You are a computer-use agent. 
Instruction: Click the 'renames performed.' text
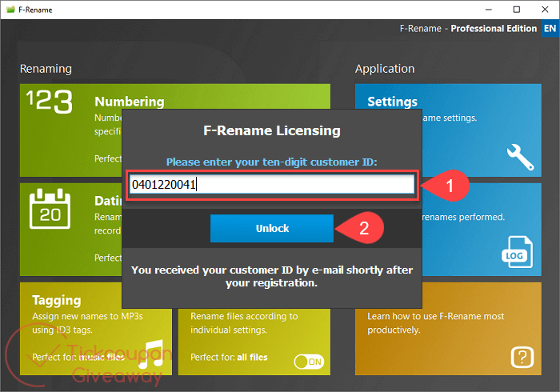[x=463, y=217]
